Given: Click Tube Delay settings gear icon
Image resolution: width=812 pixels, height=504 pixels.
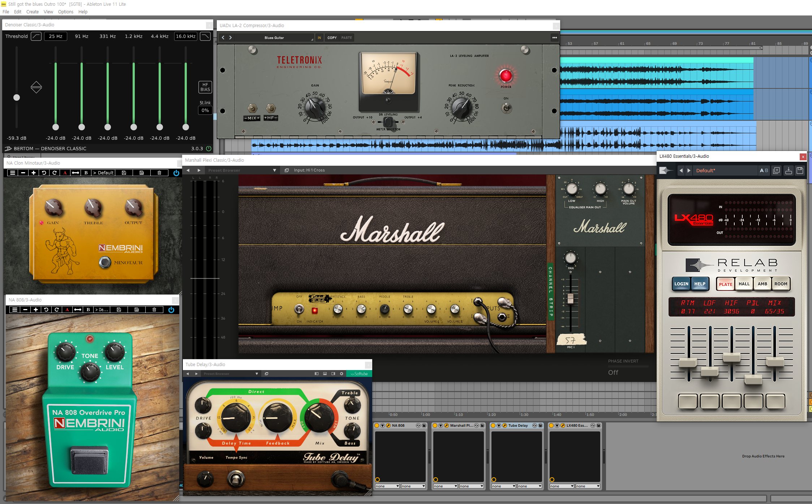Looking at the screenshot, I should point(341,374).
